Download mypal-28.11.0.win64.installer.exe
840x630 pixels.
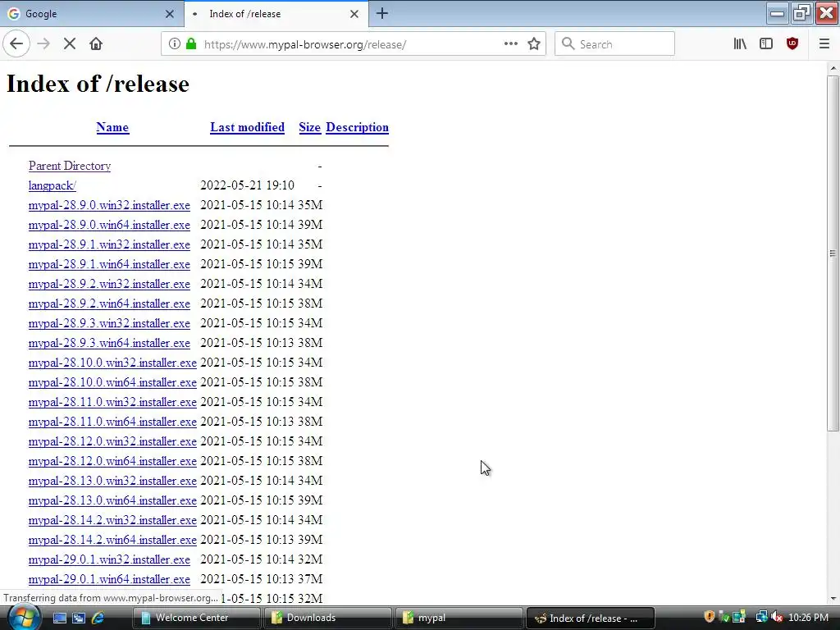tap(112, 422)
